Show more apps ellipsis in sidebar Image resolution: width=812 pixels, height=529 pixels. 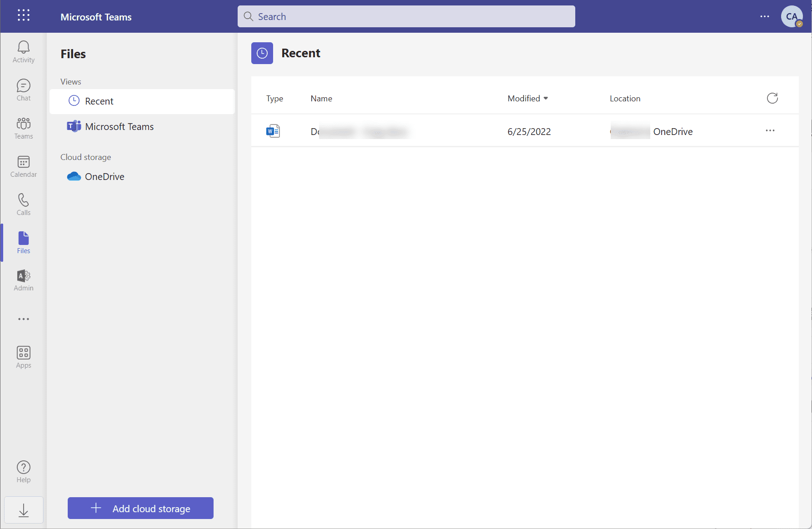click(24, 319)
